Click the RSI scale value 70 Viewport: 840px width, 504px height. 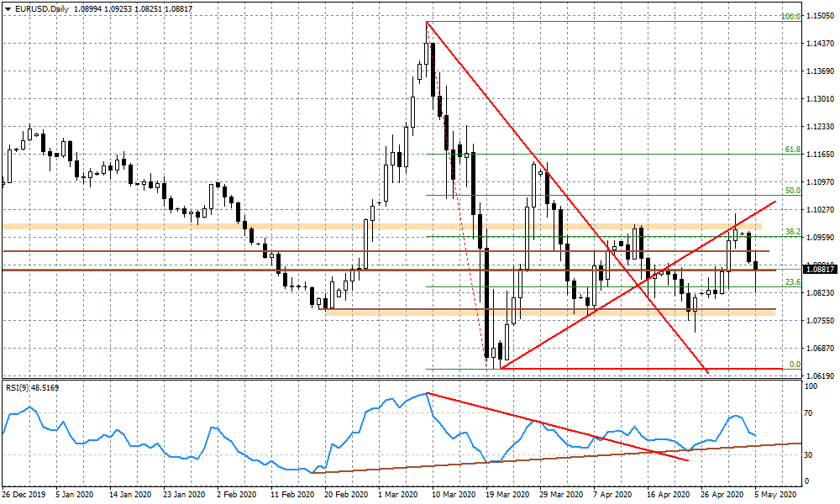pyautogui.click(x=809, y=413)
